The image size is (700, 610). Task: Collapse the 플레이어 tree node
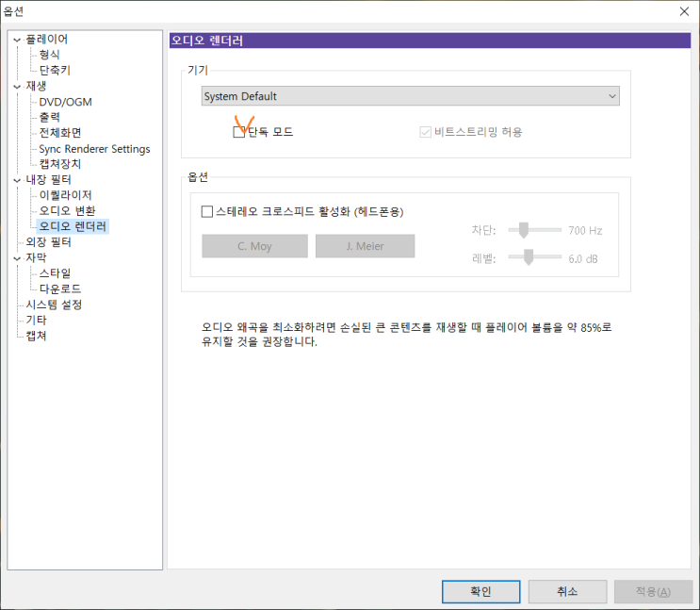[x=17, y=40]
